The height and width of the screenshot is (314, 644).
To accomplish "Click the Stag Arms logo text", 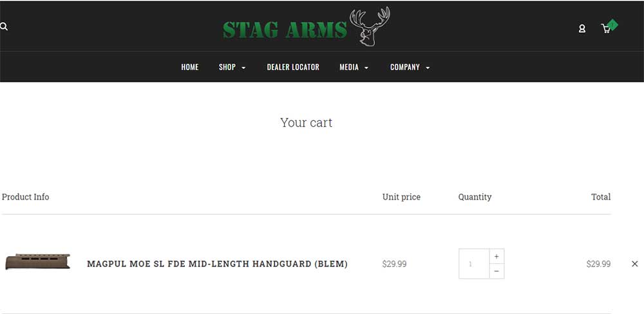I will (285, 30).
